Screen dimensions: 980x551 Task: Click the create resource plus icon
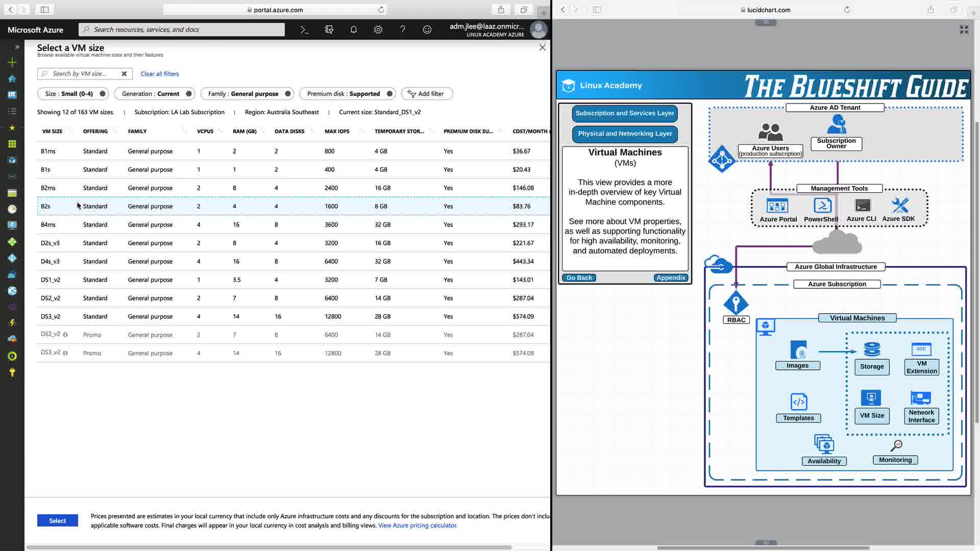[12, 62]
